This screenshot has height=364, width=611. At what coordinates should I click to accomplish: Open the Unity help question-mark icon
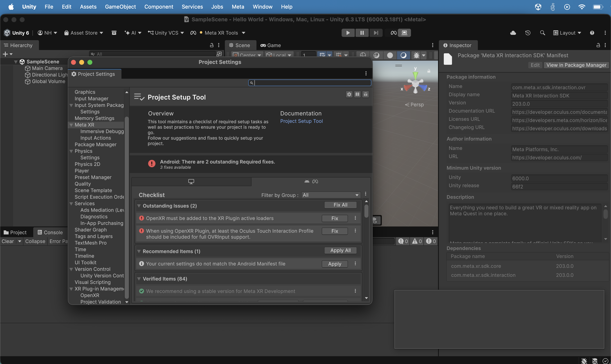click(x=592, y=33)
